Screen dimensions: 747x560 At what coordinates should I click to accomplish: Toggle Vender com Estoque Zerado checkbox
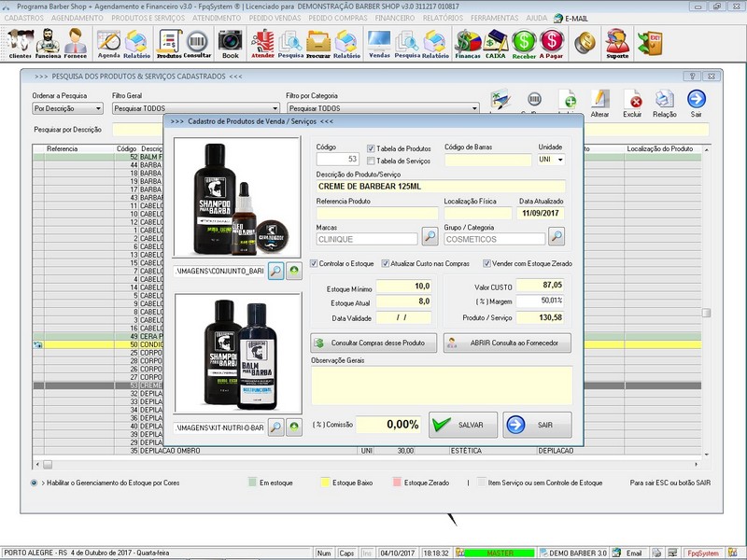(x=486, y=263)
